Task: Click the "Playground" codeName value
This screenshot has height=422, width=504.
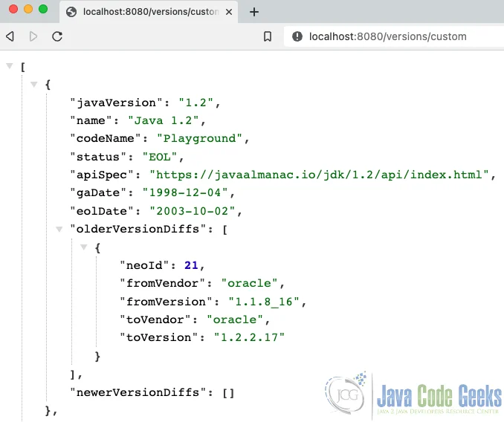Action: [x=199, y=139]
